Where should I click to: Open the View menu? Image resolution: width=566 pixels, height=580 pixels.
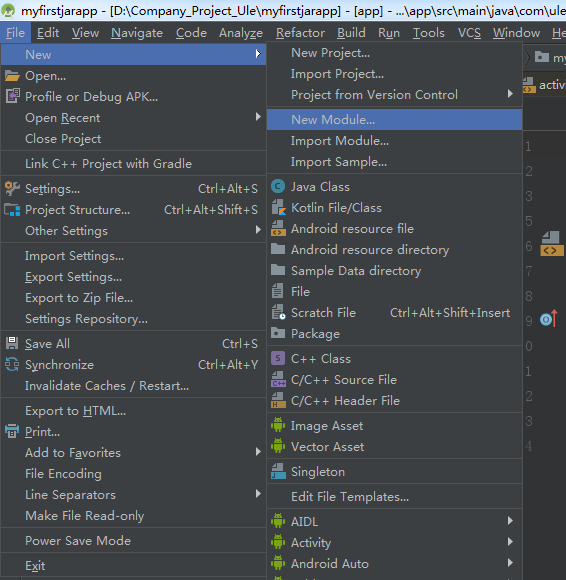85,33
